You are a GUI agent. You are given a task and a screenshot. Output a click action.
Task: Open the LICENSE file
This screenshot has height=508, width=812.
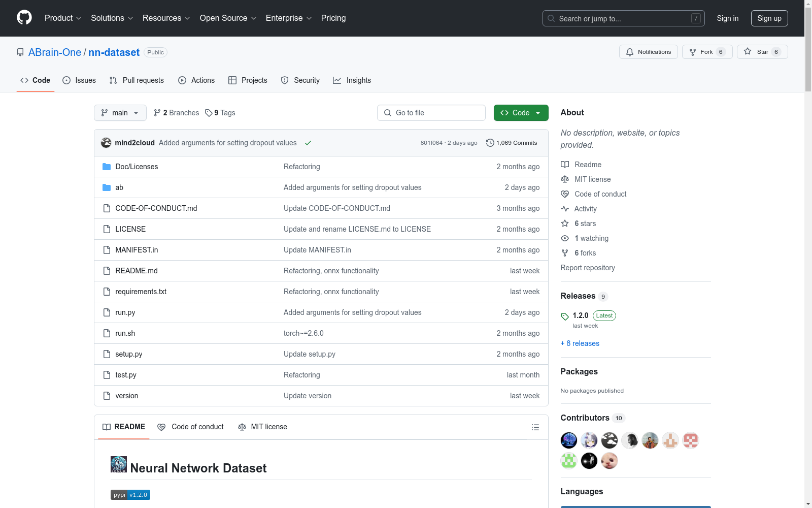point(130,229)
